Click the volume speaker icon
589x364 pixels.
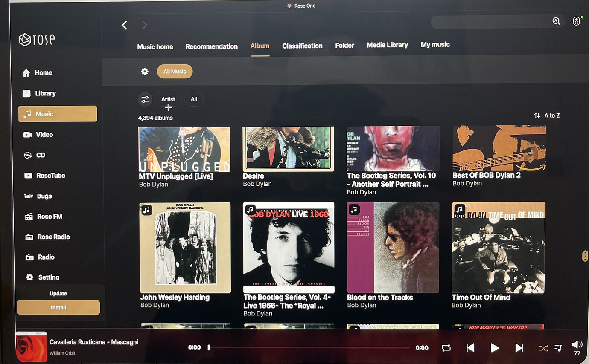point(577,344)
